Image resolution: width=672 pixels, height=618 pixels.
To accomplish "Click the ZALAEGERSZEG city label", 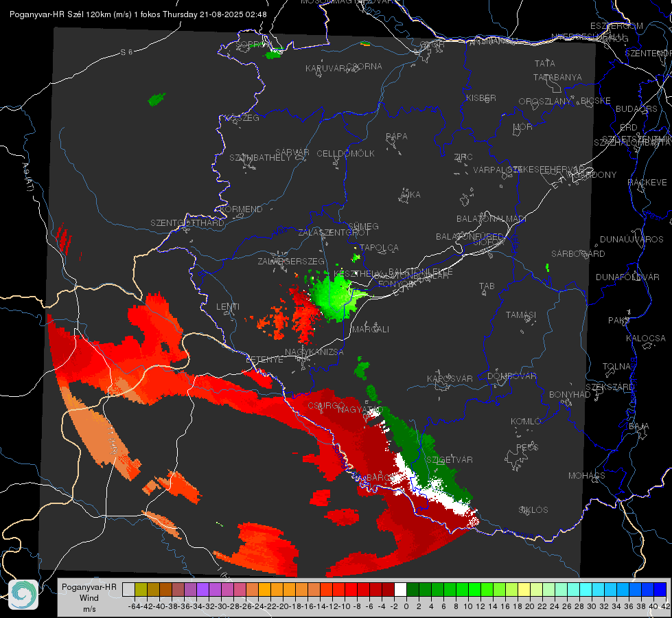I will [x=291, y=261].
